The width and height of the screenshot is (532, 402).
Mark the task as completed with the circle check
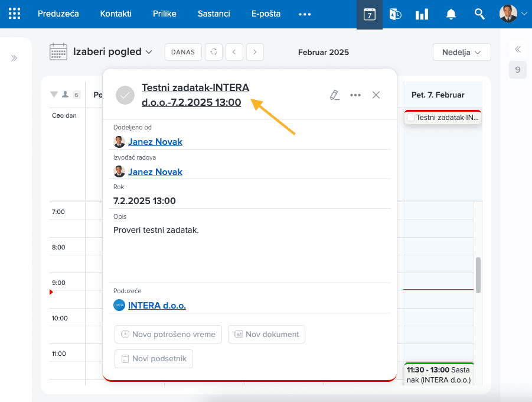click(x=125, y=95)
